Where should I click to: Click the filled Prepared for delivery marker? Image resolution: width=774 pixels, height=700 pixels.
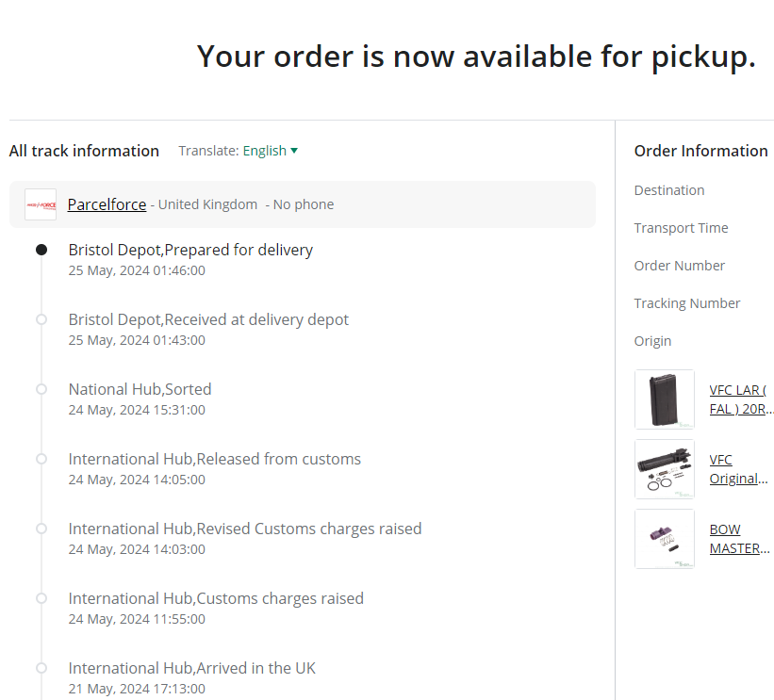pos(41,250)
